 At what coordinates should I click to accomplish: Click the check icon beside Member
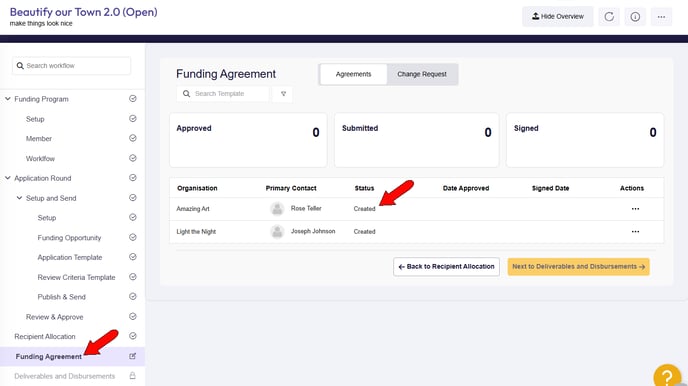click(133, 138)
